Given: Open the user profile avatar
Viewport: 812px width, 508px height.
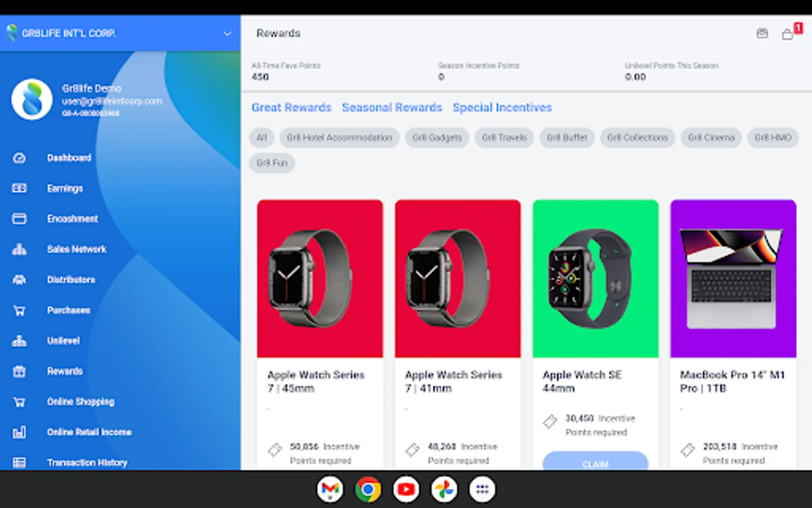Looking at the screenshot, I should (32, 99).
